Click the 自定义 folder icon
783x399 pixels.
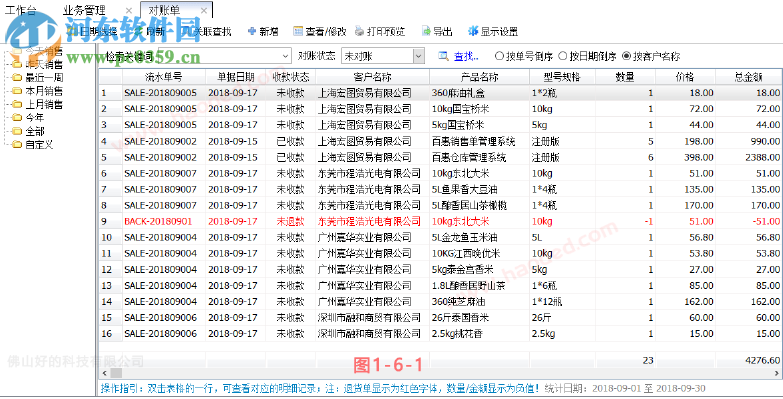pos(17,145)
